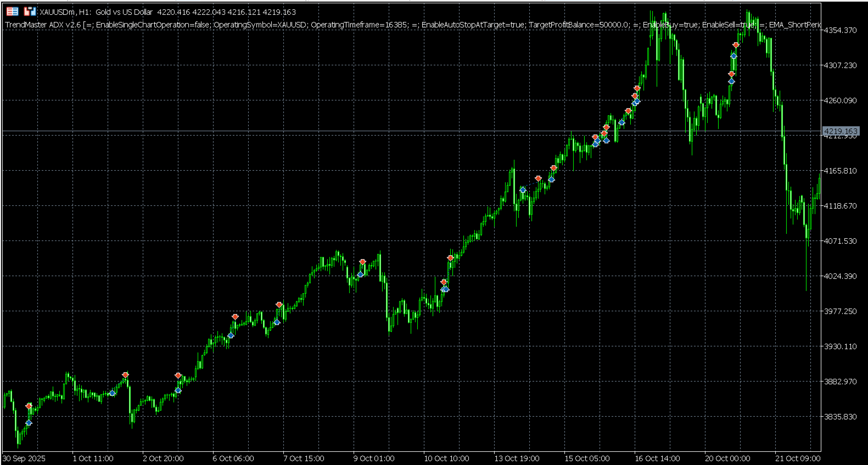Image resolution: width=868 pixels, height=465 pixels.
Task: Click the 4024.390 price scale label
Action: [840, 276]
